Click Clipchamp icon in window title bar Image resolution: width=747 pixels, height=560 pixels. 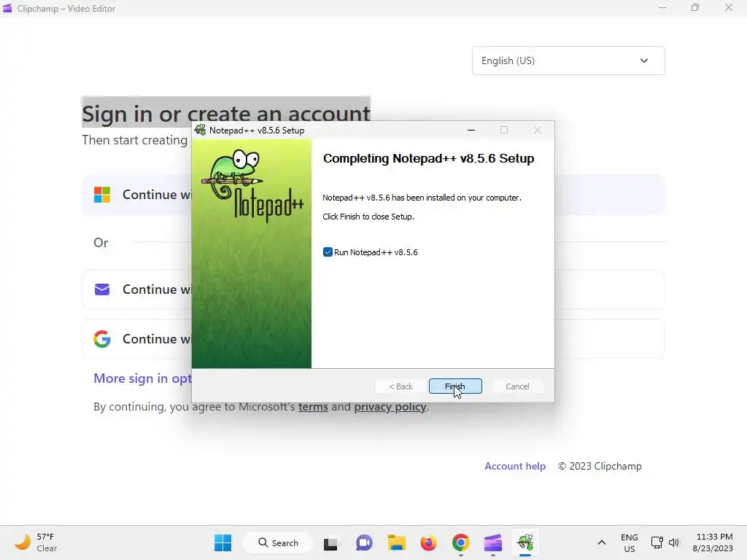7,8
